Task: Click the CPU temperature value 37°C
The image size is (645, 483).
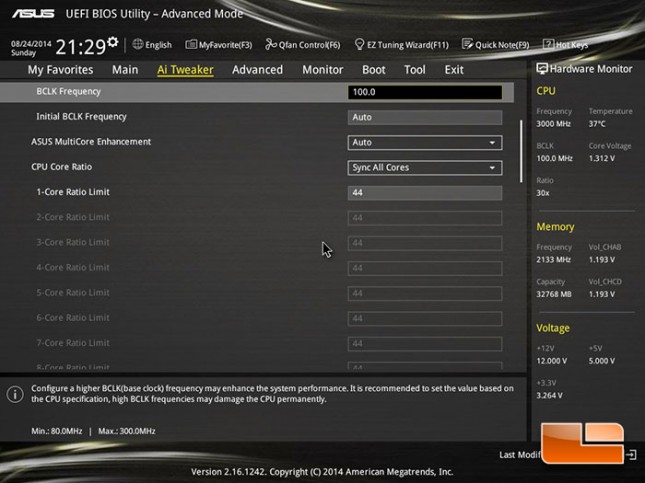Action: [x=596, y=124]
